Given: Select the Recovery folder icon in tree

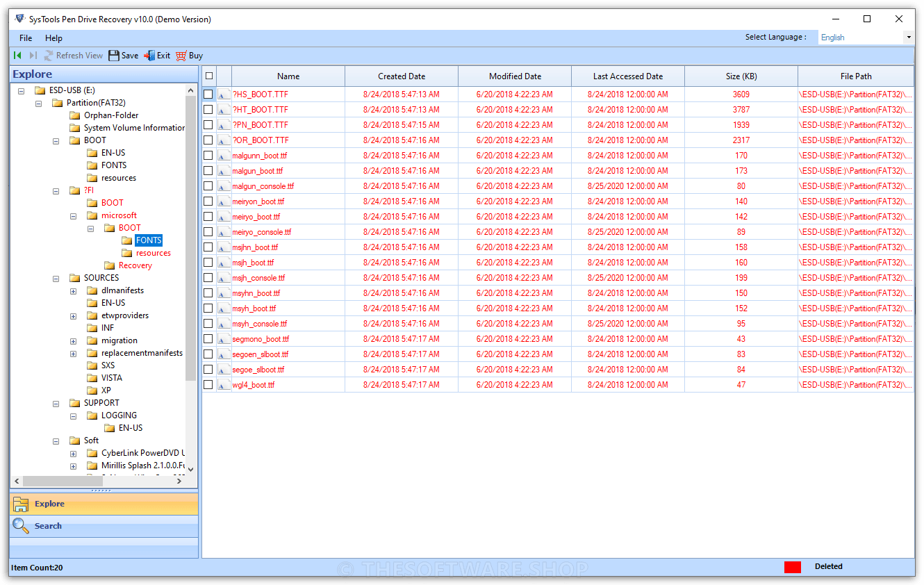Looking at the screenshot, I should pyautogui.click(x=109, y=265).
